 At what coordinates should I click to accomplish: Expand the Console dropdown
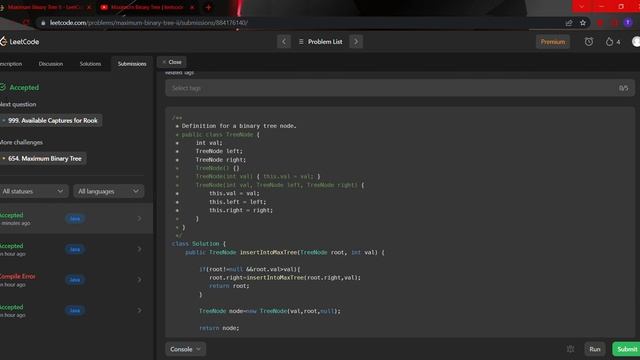pyautogui.click(x=185, y=349)
